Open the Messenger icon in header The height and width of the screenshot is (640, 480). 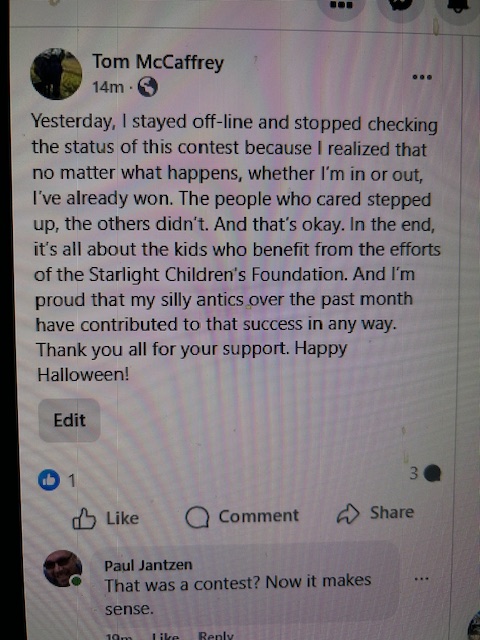400,7
